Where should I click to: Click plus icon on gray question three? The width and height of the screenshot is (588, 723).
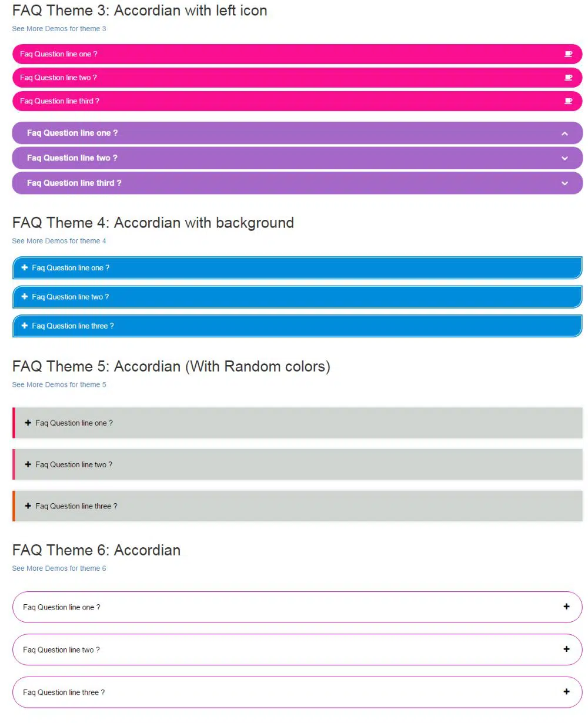click(28, 506)
